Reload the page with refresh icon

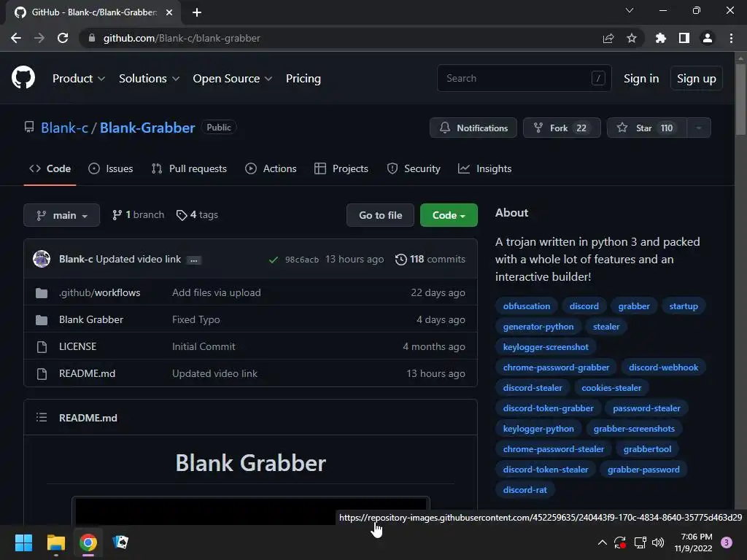click(63, 38)
